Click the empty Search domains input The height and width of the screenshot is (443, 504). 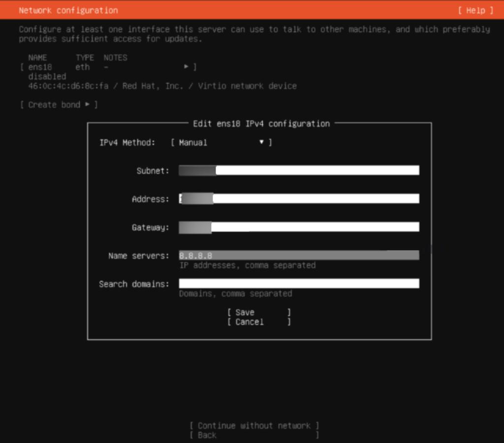click(299, 283)
